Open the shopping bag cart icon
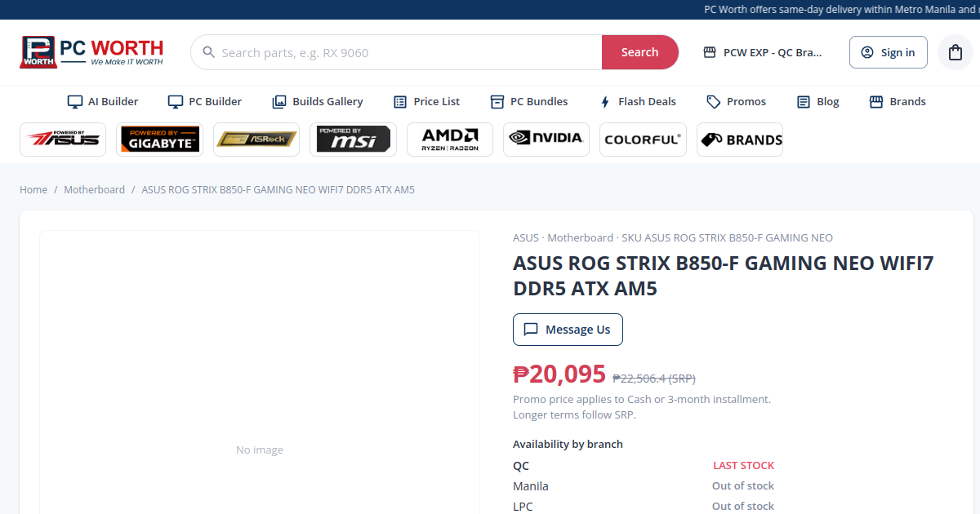The width and height of the screenshot is (980, 514). 955,52
